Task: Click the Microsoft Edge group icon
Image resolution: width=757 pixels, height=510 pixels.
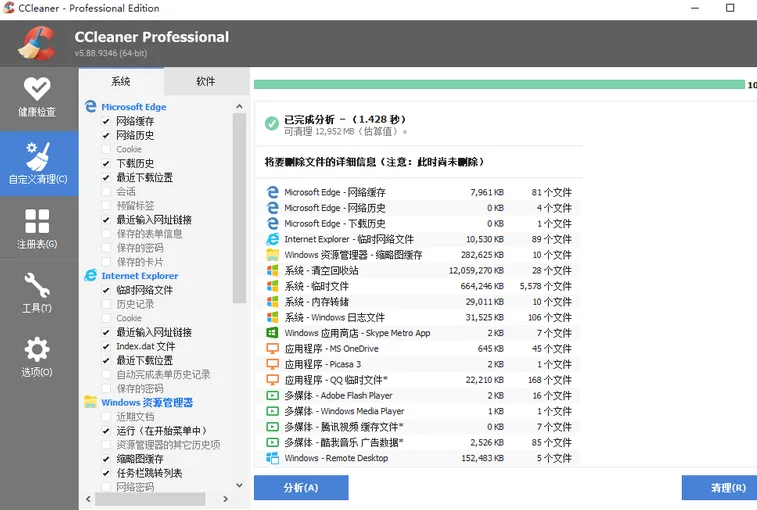Action: point(90,106)
